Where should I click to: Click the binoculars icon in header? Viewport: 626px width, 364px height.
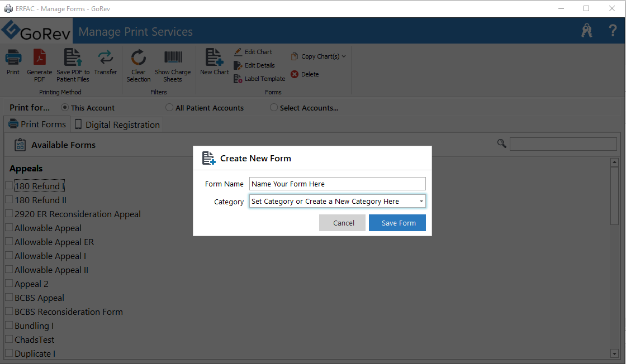587,31
